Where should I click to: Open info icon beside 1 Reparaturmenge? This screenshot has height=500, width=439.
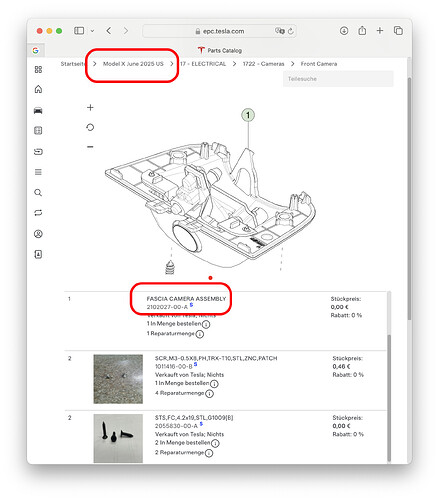199,334
